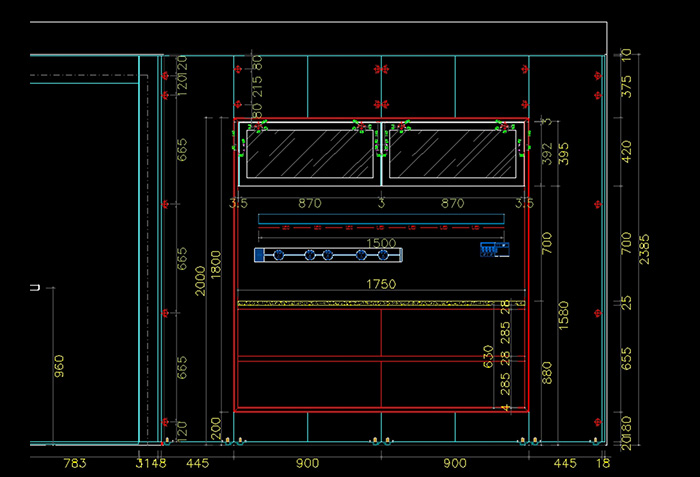
Task: Click the 880 vertical dimension text
Action: pyautogui.click(x=546, y=374)
